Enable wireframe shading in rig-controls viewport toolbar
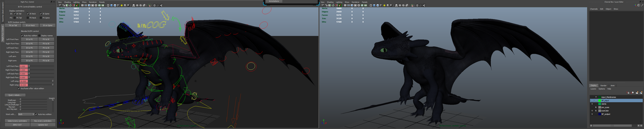 (108, 5)
